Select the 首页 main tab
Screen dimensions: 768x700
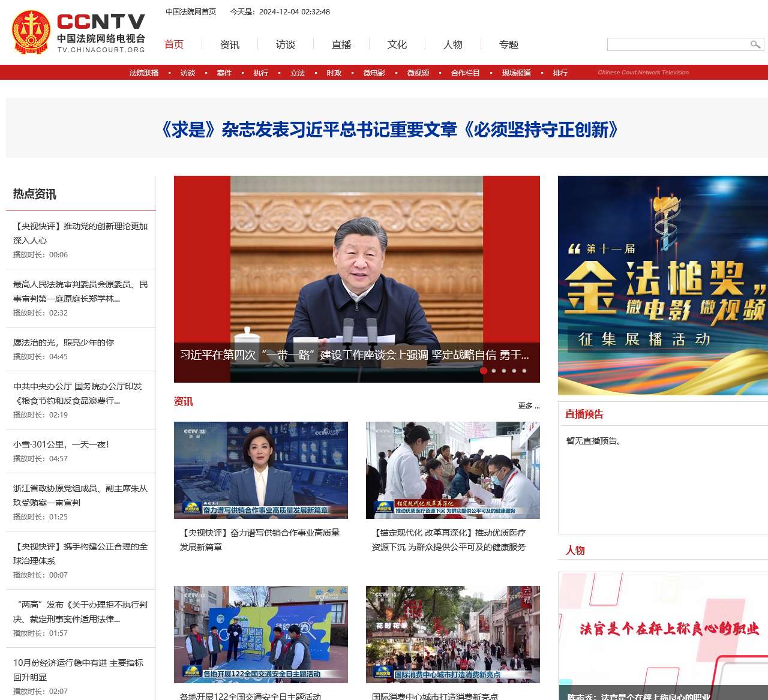pyautogui.click(x=174, y=44)
